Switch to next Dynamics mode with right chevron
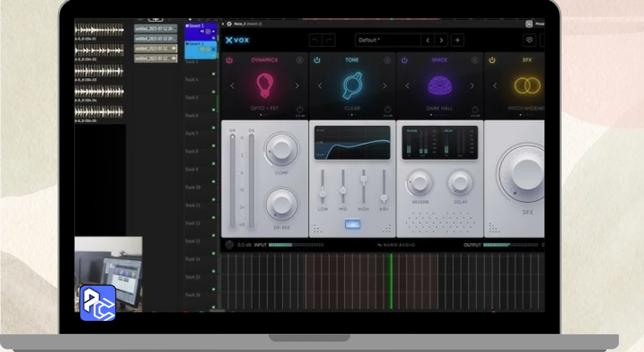The image size is (644, 352). [297, 86]
